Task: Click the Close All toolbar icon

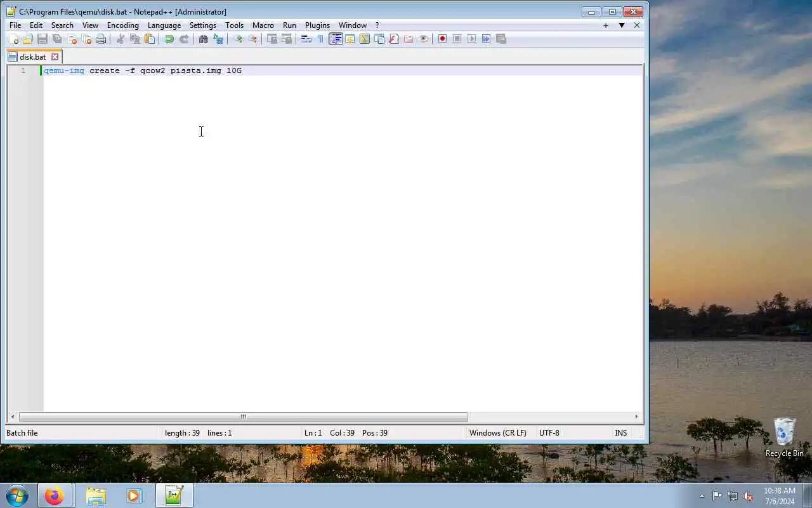Action: [x=86, y=39]
